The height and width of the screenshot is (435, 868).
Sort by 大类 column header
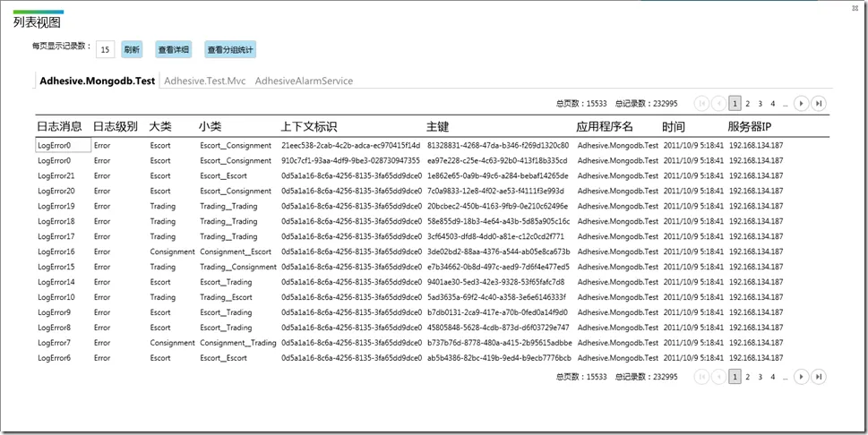tap(160, 127)
